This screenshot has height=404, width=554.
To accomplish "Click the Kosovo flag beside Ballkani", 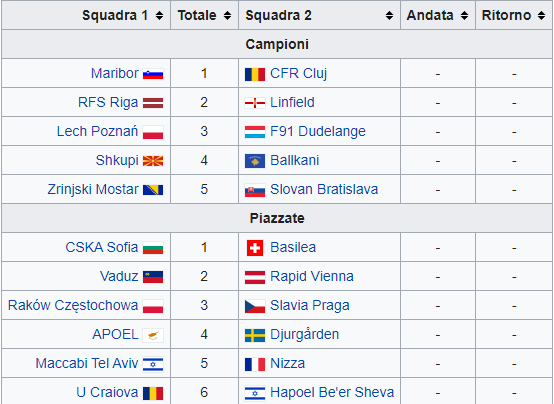I will click(x=255, y=161).
